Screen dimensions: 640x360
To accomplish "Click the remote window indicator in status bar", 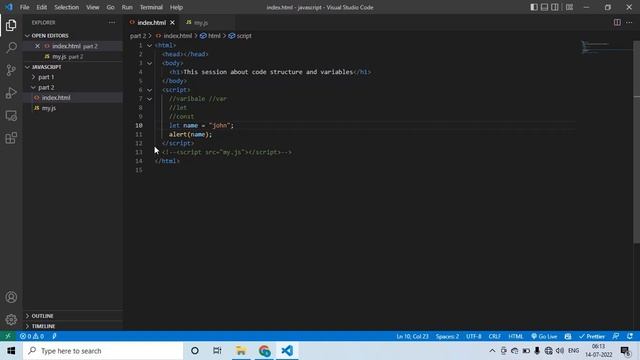I will (8, 336).
